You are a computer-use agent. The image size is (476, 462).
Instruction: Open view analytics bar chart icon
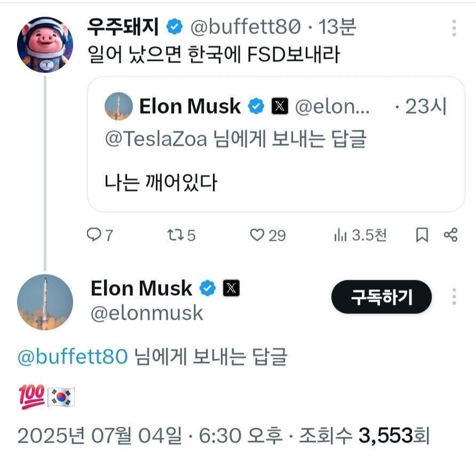pyautogui.click(x=340, y=235)
